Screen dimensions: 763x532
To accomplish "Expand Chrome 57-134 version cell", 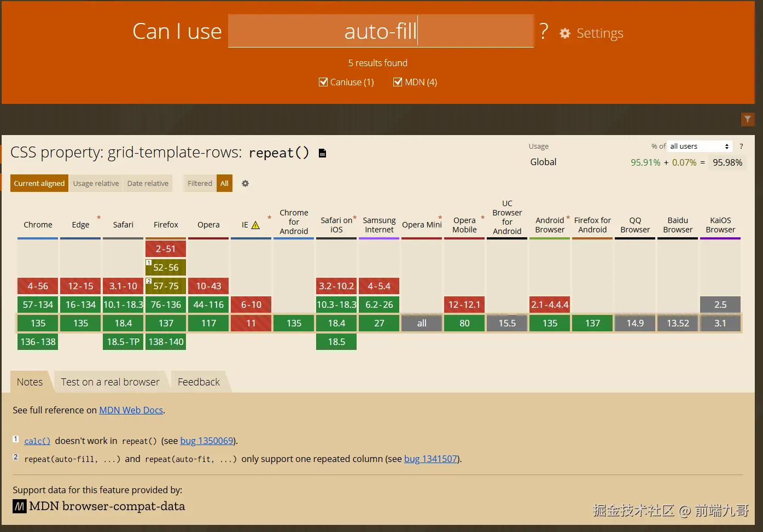I will [x=38, y=305].
